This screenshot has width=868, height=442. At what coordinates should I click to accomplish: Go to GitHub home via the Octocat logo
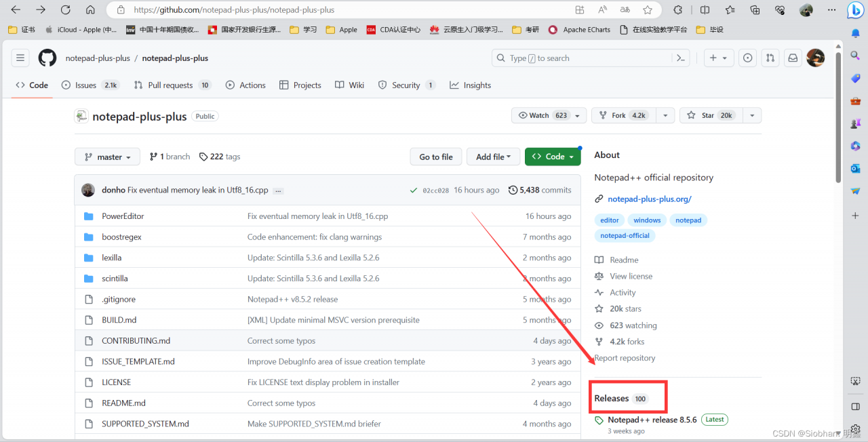[x=47, y=58]
